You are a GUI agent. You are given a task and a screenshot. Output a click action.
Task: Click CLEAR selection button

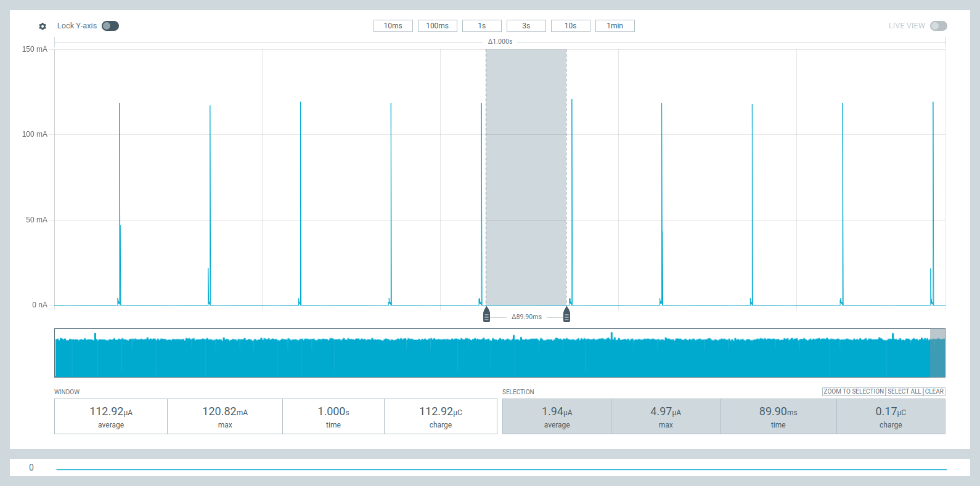pyautogui.click(x=934, y=392)
